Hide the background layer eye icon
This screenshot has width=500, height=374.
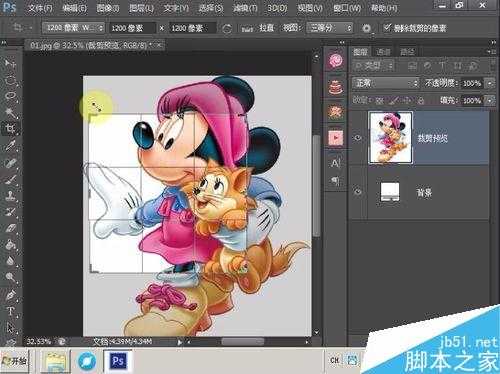coord(358,192)
